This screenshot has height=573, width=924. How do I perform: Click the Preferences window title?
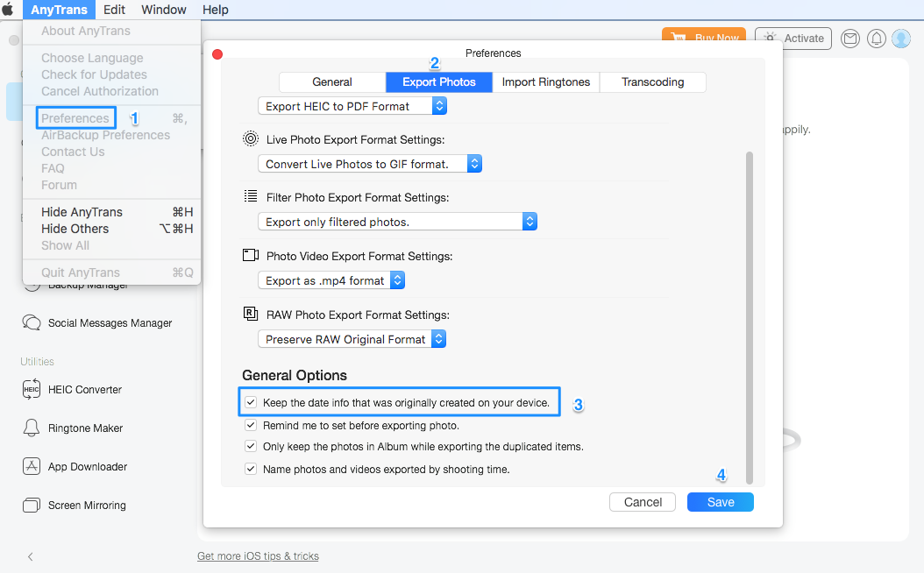pyautogui.click(x=494, y=53)
